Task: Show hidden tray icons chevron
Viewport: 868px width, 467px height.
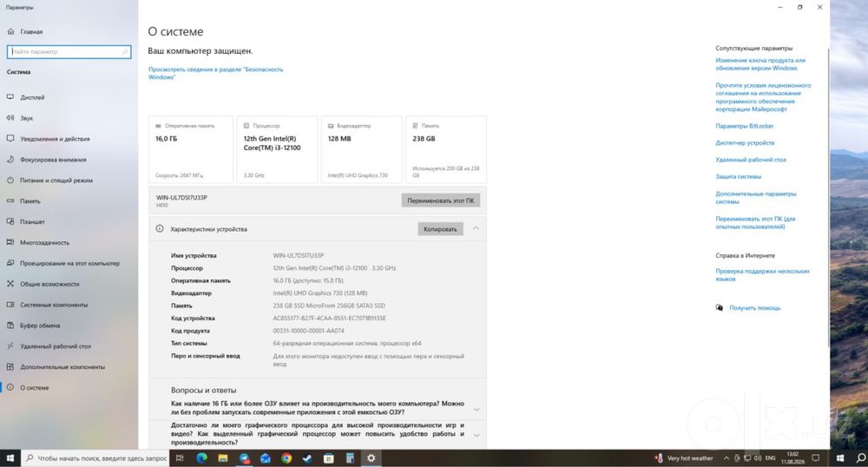Action: coord(727,458)
